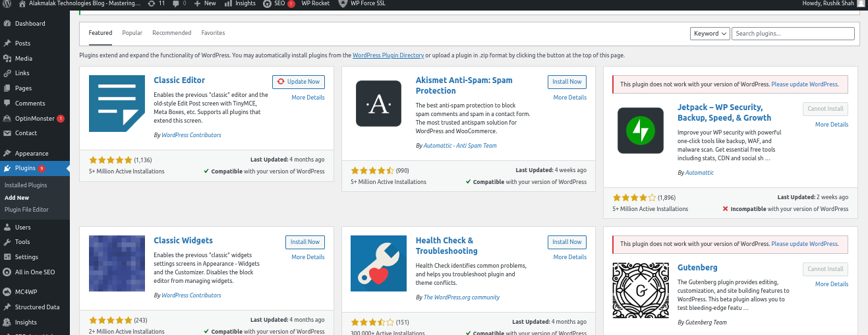Open Howdy, Rushik Shah account menu
The width and height of the screenshot is (868, 335).
pyautogui.click(x=833, y=3)
